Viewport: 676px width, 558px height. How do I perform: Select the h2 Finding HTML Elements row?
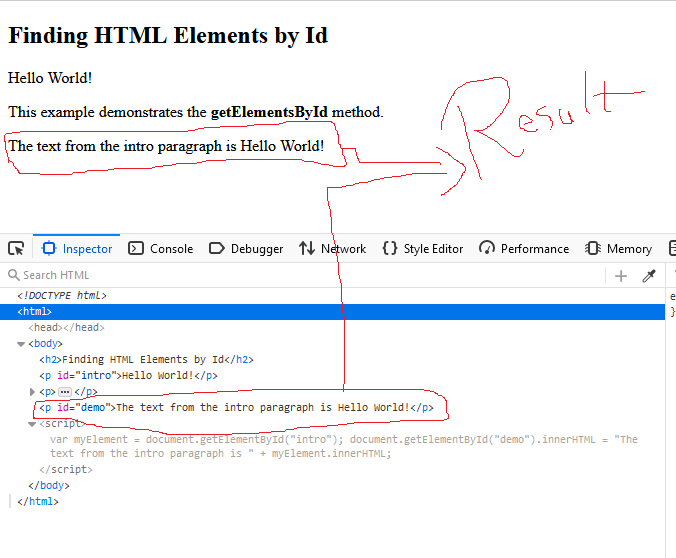point(147,359)
